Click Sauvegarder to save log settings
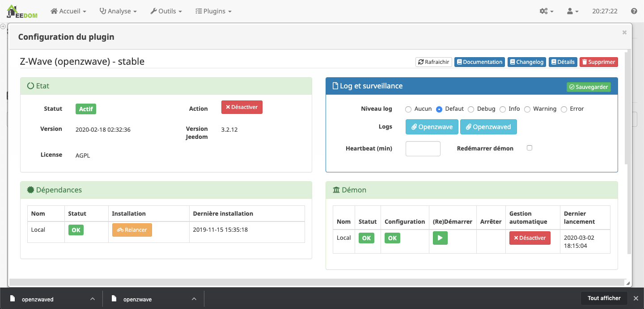The image size is (644, 309). [x=588, y=87]
